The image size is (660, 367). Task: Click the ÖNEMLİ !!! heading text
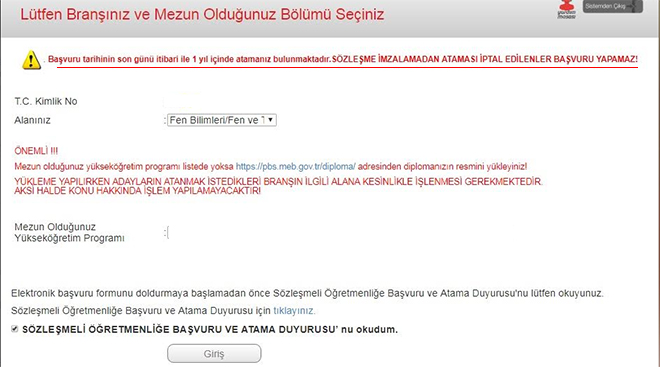(x=36, y=151)
